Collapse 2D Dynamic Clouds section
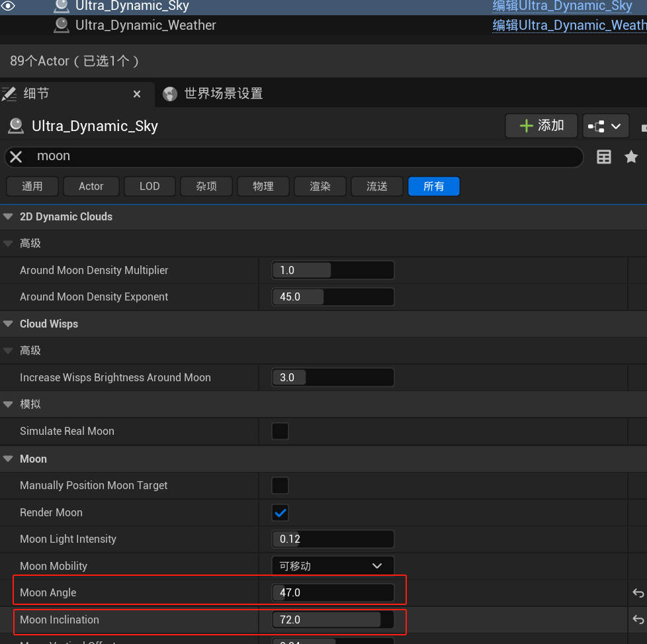Image resolution: width=647 pixels, height=644 pixels. point(8,216)
